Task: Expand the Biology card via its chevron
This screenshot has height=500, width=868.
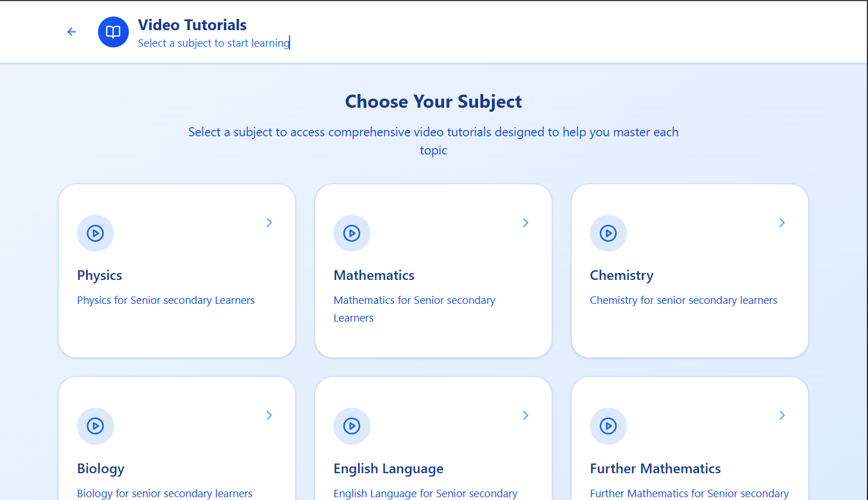Action: click(x=269, y=415)
